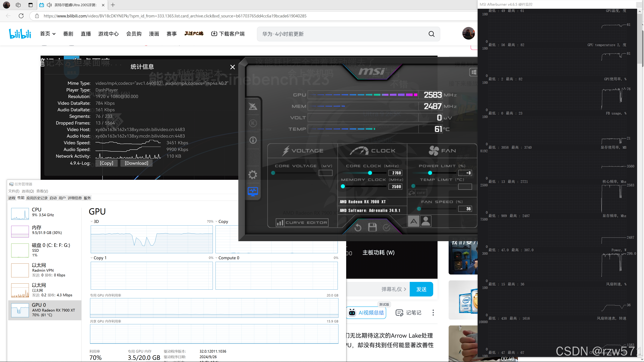Save Afterburner profile with floppy icon
Image resolution: width=644 pixels, height=362 pixels.
click(372, 227)
